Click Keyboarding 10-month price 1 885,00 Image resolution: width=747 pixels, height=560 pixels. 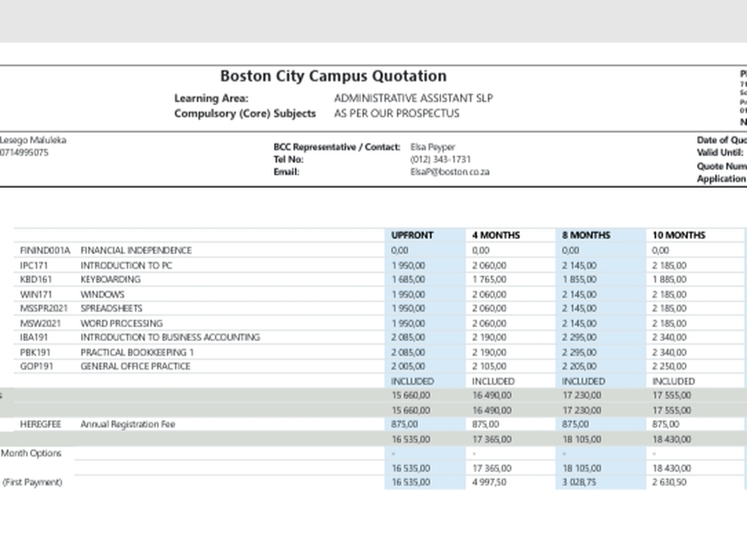coord(670,279)
